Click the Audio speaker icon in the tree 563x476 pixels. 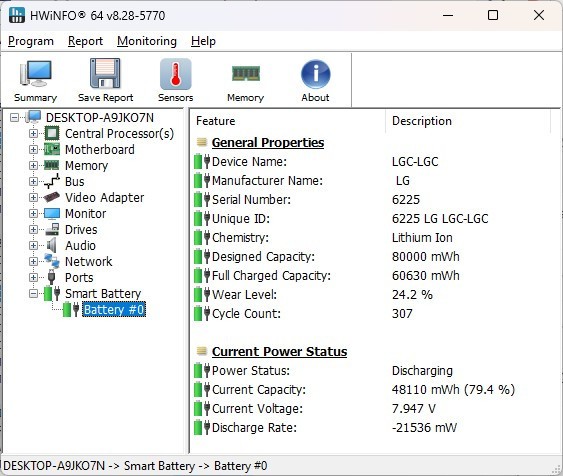pos(52,245)
